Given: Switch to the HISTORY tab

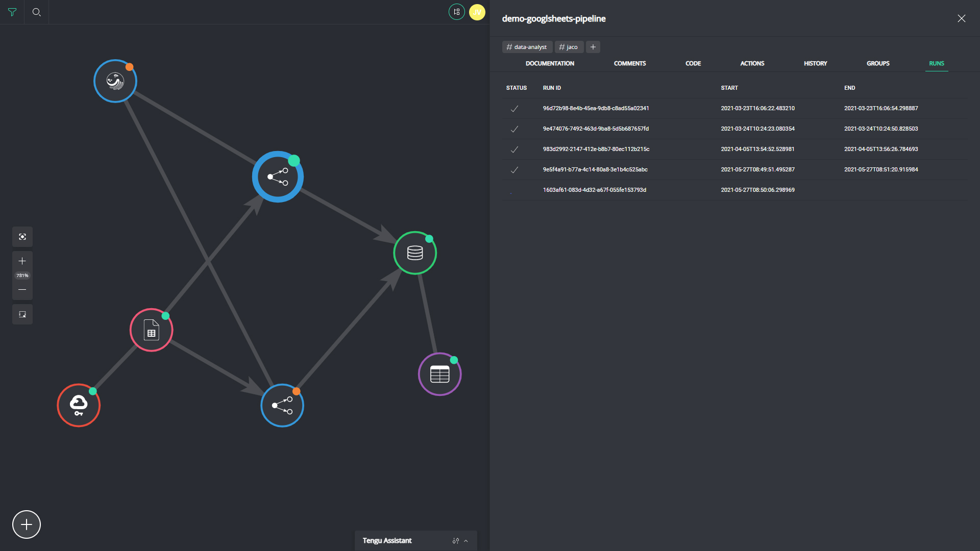Looking at the screenshot, I should coord(815,63).
